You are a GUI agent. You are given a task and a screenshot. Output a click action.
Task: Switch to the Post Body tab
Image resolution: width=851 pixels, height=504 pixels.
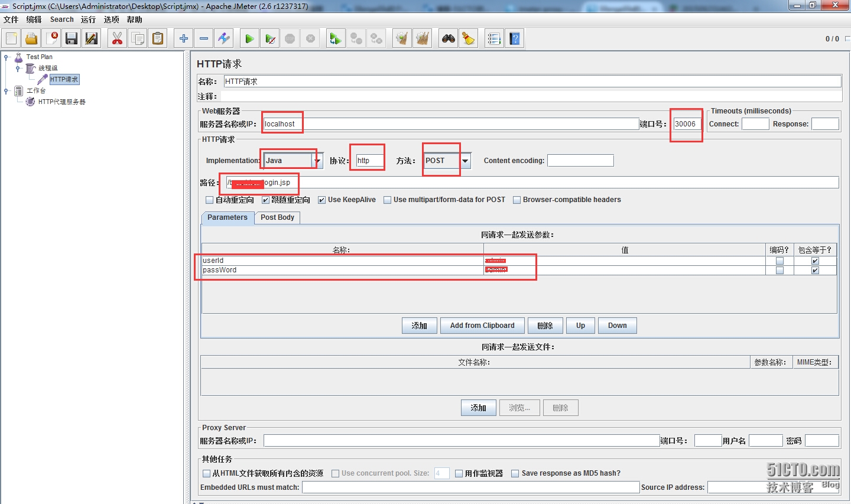pyautogui.click(x=277, y=217)
